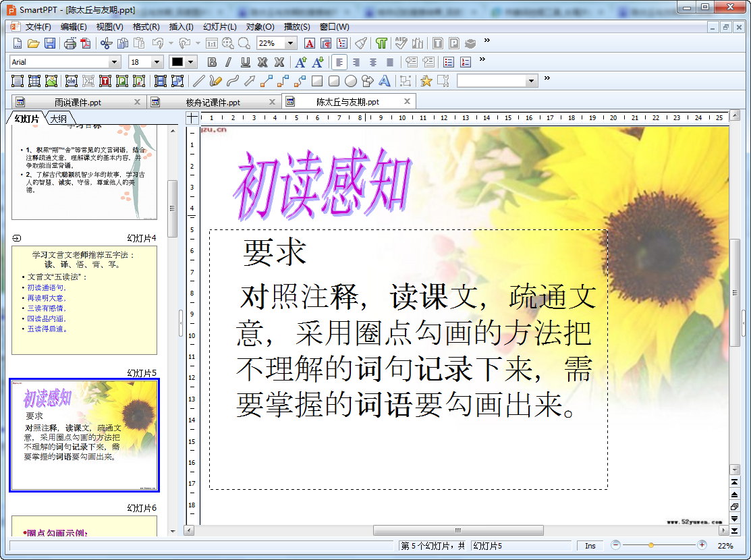The image size is (751, 560).
Task: Open the zoom level dropdown showing 22%
Action: 290,44
